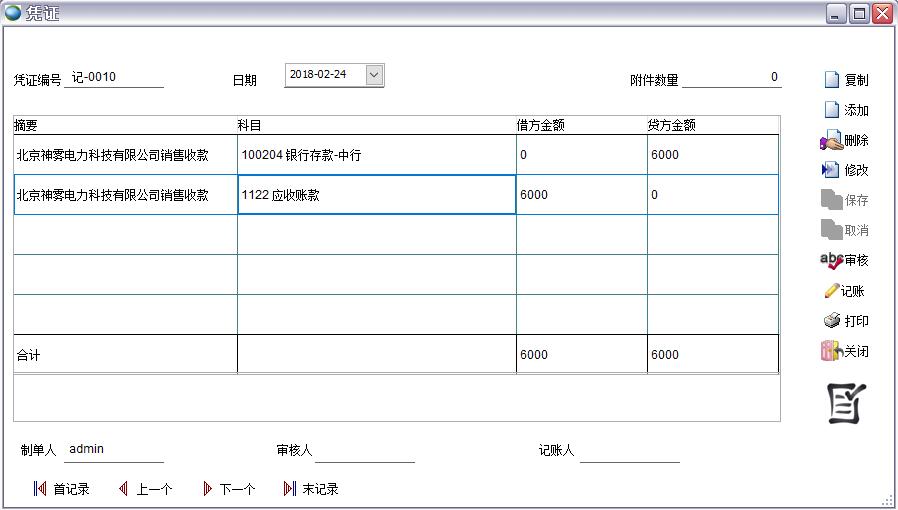This screenshot has width=898, height=510.
Task: Click the 复制 (copy) voucher icon
Action: (831, 80)
